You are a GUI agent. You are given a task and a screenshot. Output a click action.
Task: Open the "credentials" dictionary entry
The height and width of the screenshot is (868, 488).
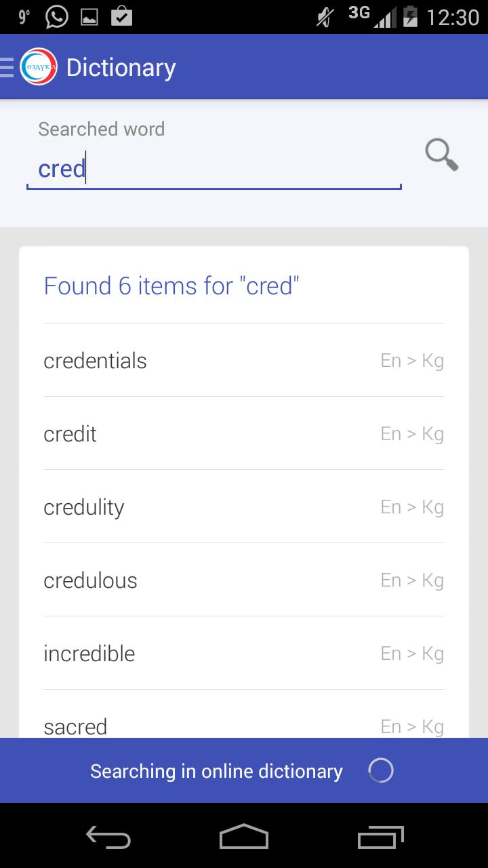pyautogui.click(x=243, y=361)
